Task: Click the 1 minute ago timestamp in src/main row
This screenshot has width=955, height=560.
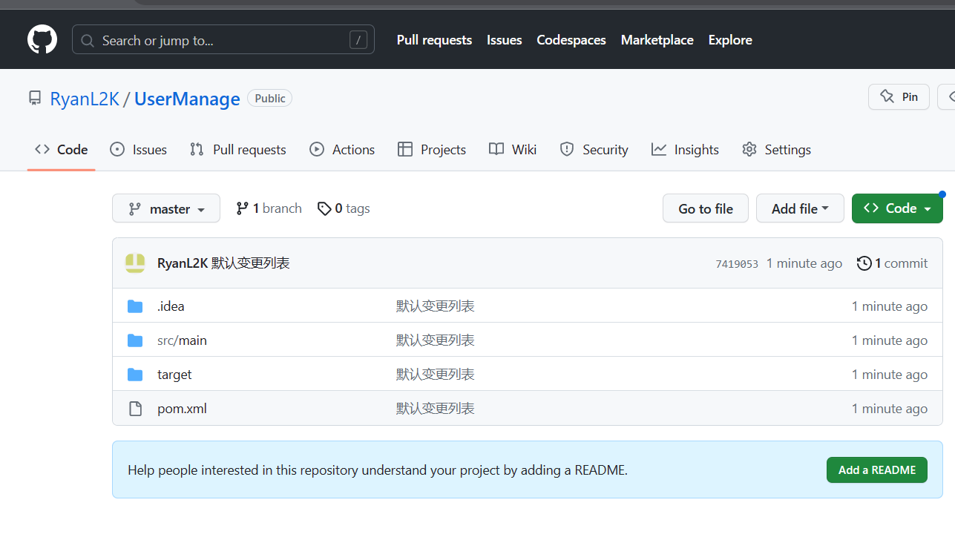Action: (x=890, y=340)
